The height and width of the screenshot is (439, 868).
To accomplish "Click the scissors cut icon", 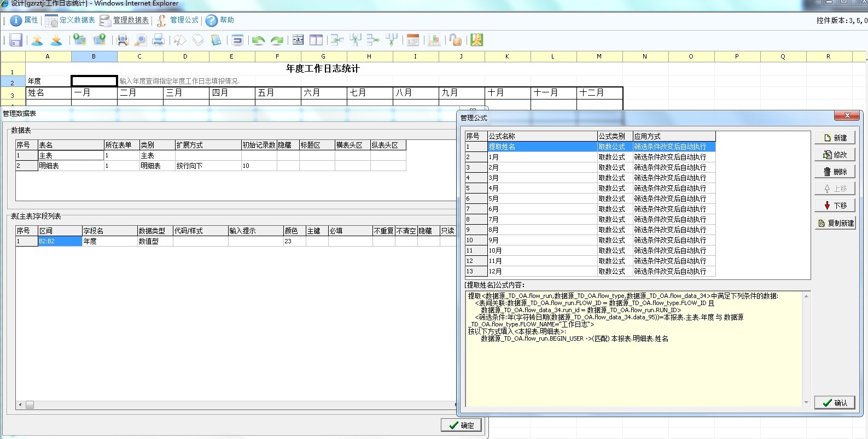I will (x=180, y=40).
